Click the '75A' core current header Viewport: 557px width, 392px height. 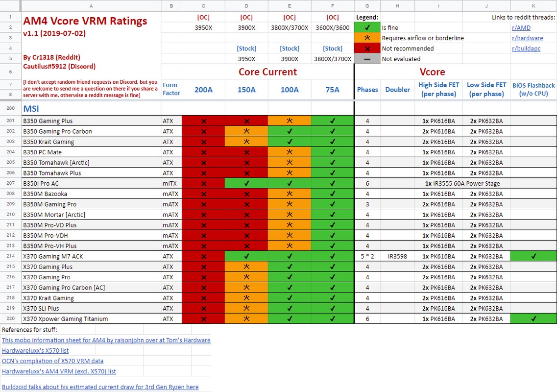pyautogui.click(x=333, y=90)
